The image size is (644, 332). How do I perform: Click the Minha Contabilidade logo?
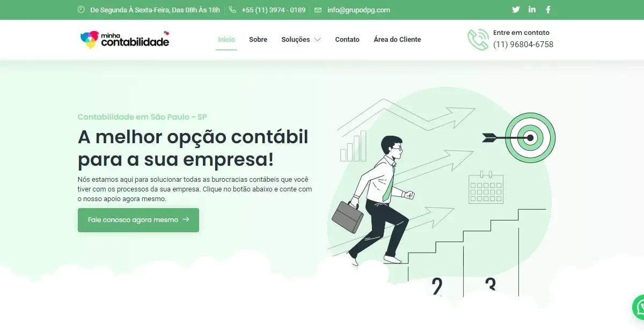coord(125,40)
